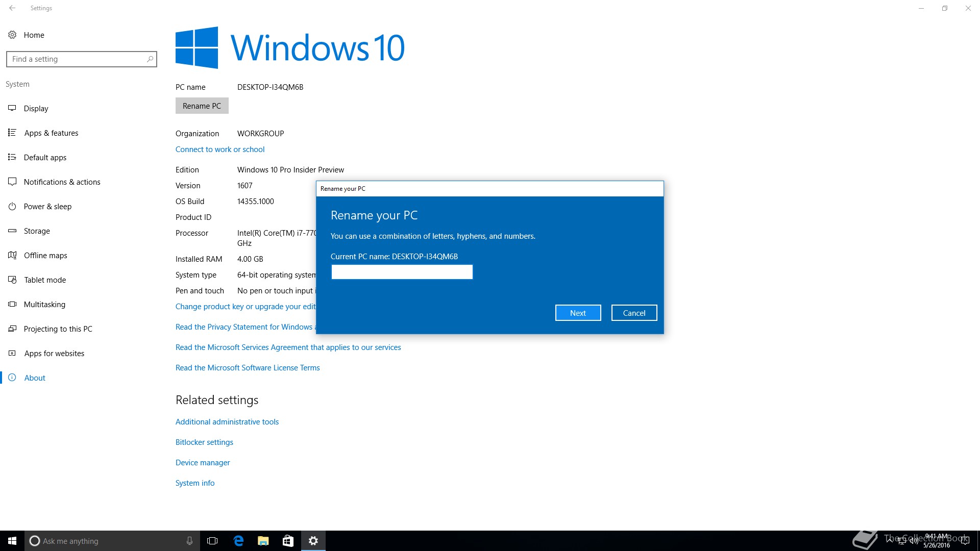
Task: Select Apps & features menu item
Action: (51, 133)
